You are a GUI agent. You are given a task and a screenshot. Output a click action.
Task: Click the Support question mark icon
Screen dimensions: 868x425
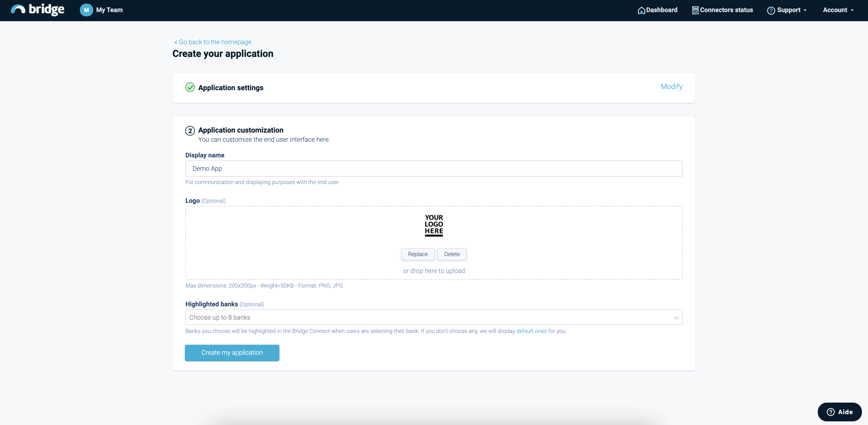771,11
